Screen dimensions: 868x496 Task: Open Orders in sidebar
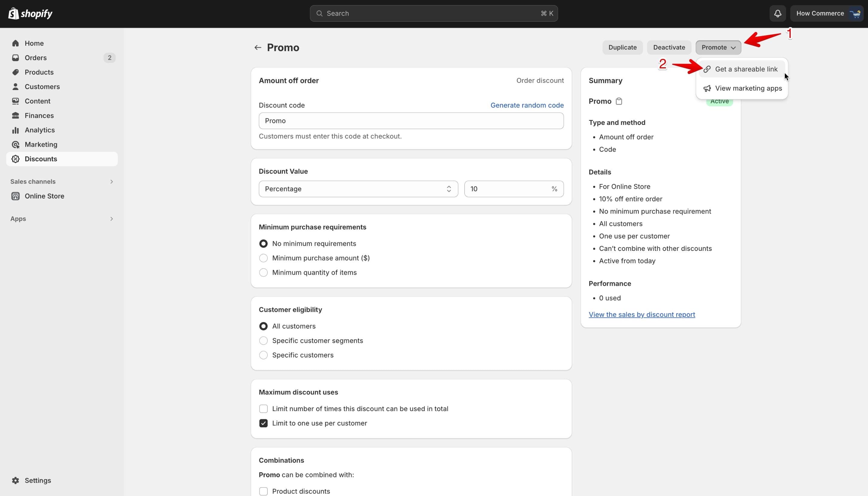(x=62, y=58)
